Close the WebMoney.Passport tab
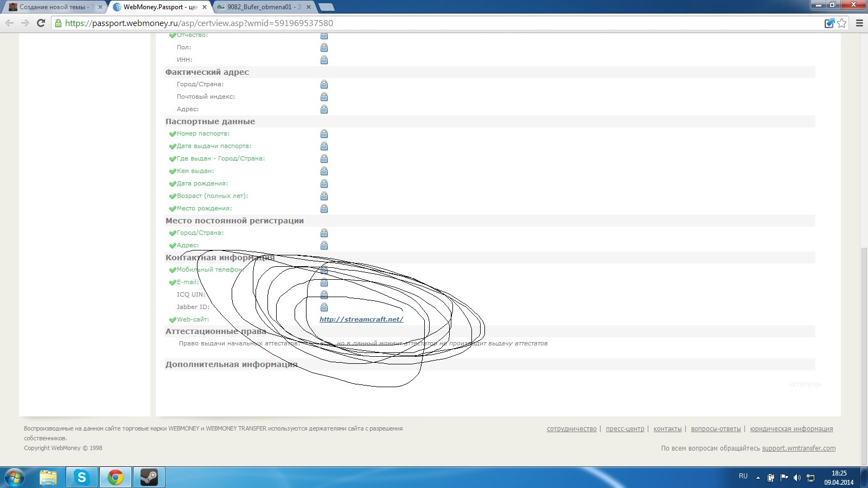The image size is (868, 488). point(205,7)
